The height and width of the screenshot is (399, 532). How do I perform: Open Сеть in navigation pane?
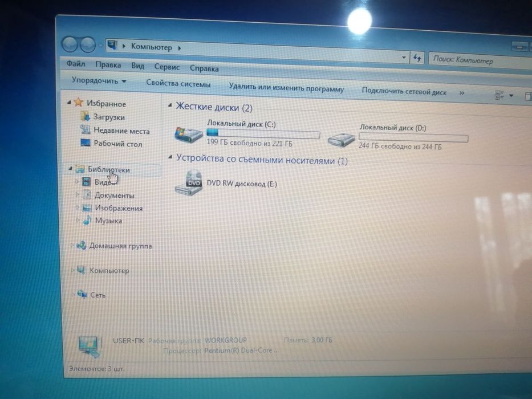[x=98, y=295]
